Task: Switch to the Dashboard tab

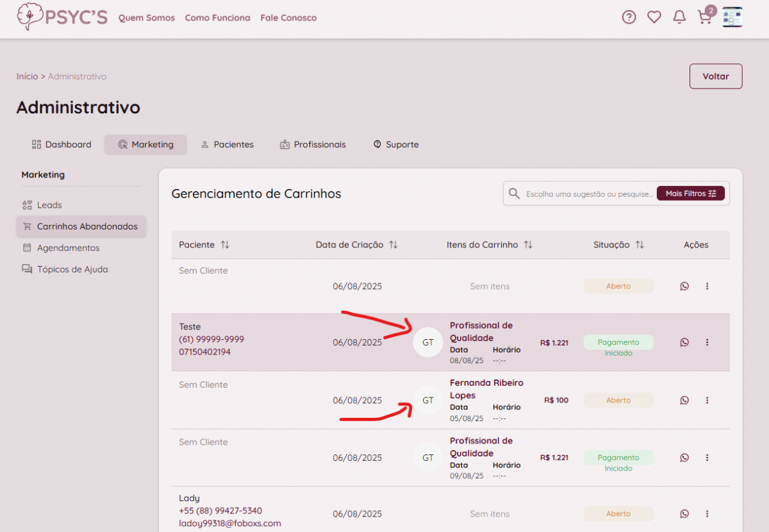Action: [62, 145]
